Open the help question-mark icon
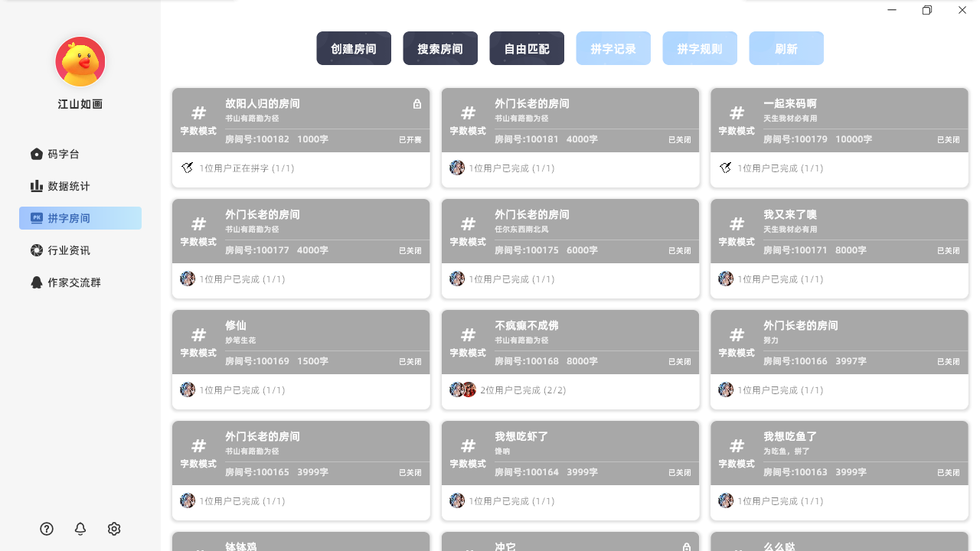Viewport: 980px width, 551px height. coord(47,529)
